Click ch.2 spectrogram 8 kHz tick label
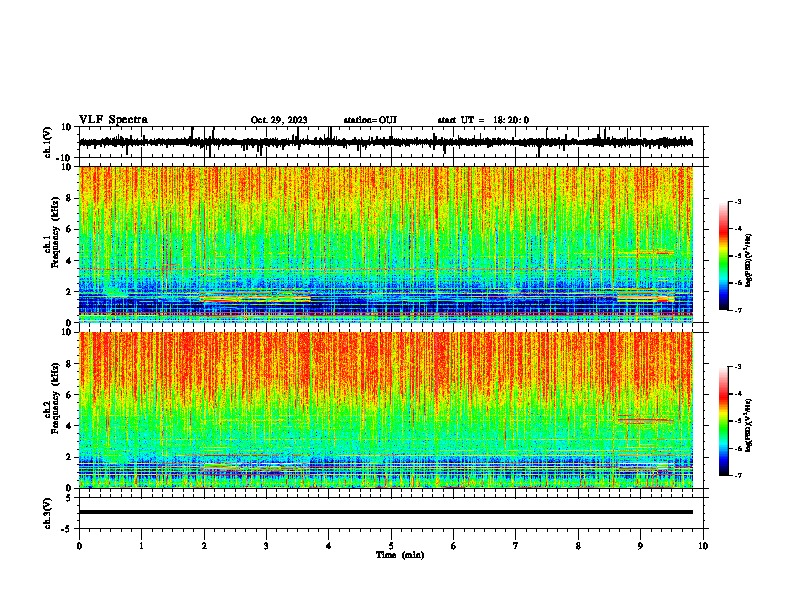 coord(69,364)
